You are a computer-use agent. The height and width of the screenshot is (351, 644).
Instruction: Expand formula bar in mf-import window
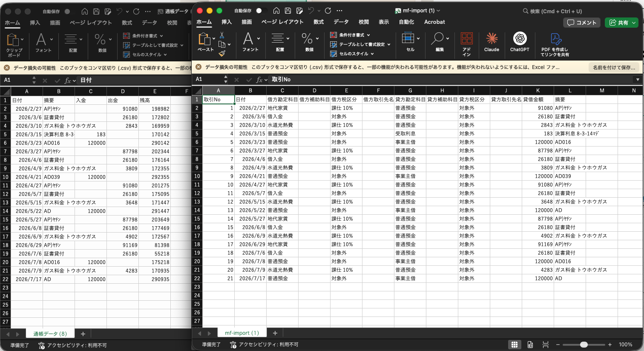point(638,80)
